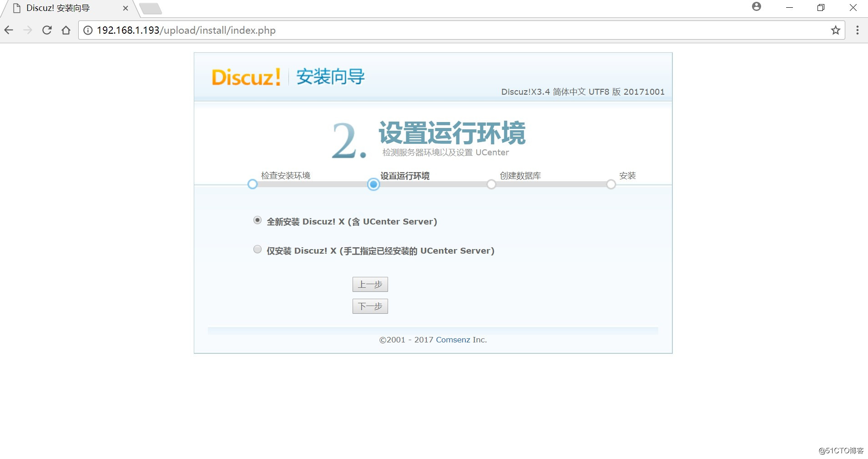
Task: Proceed with the 下一步 button
Action: (370, 306)
